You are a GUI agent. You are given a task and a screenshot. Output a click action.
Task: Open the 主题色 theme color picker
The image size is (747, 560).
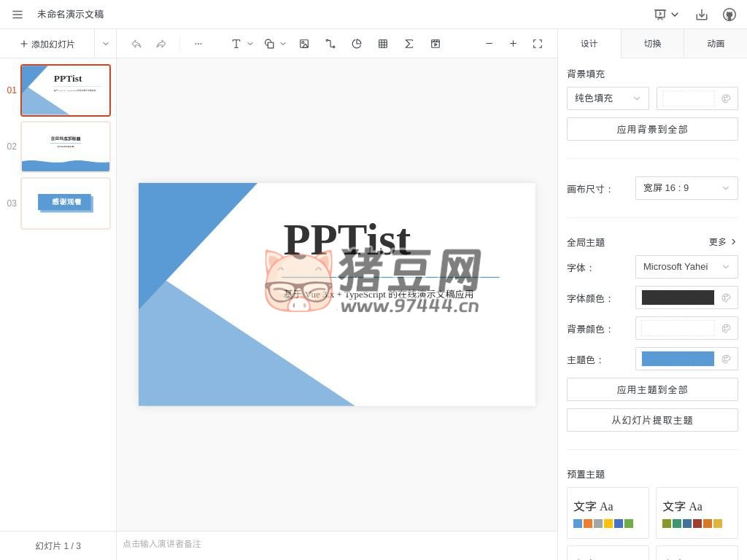(726, 359)
